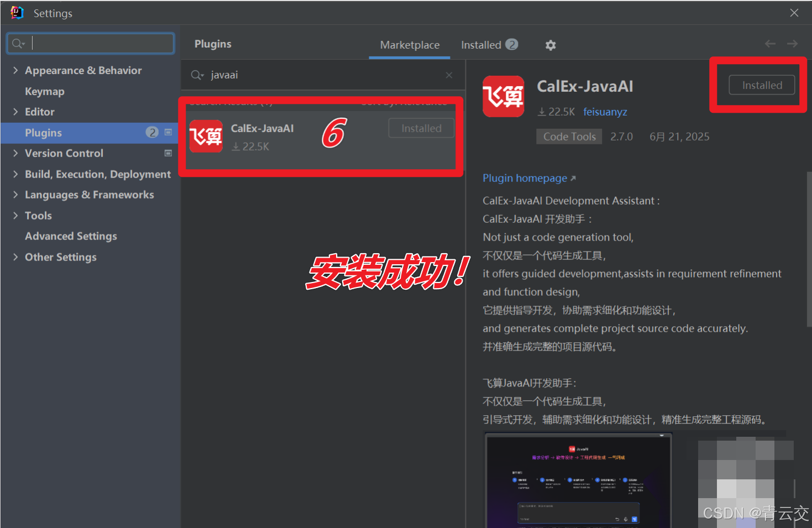
Task: Open the plugin settings gear menu
Action: tap(550, 45)
